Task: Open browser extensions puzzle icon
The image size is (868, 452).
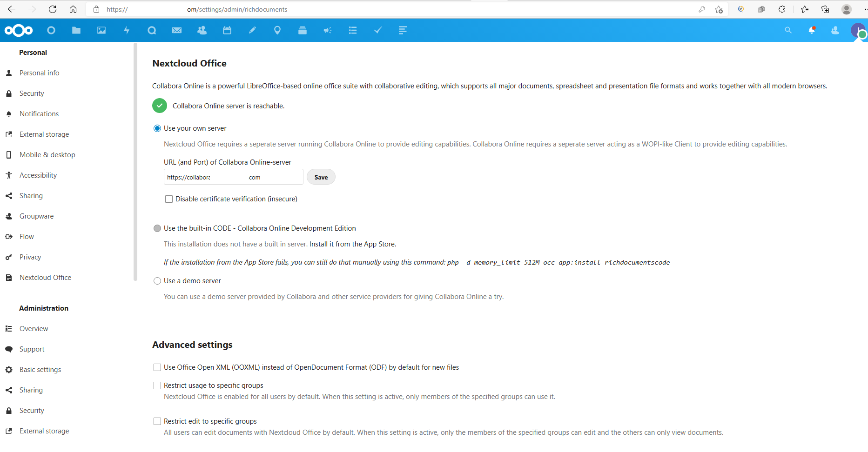Action: [x=782, y=9]
